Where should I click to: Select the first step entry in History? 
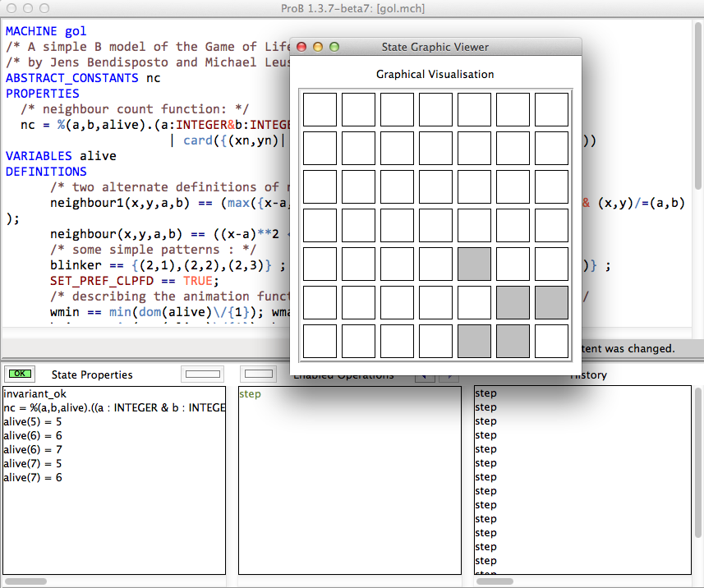coord(486,393)
